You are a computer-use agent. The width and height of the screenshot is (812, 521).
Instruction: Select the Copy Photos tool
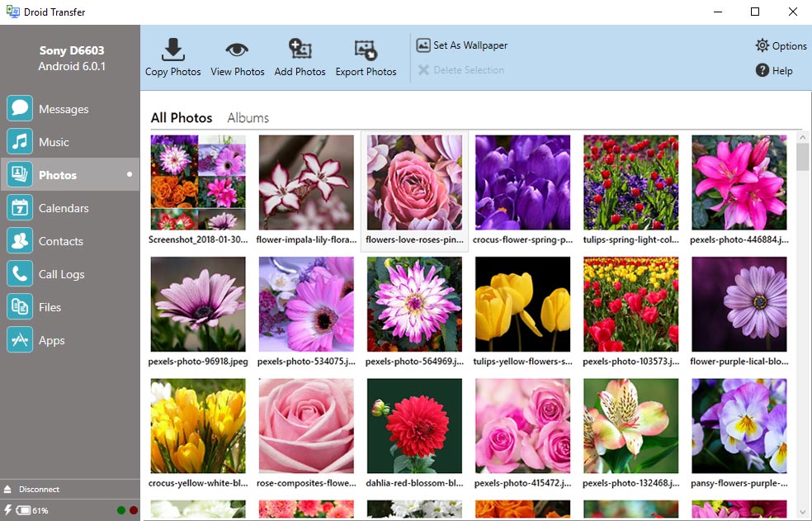172,56
